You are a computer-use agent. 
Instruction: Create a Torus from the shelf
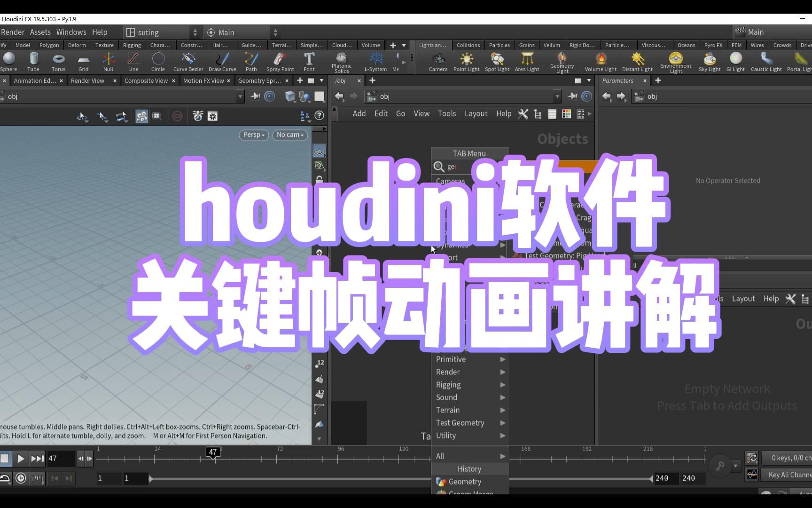58,62
